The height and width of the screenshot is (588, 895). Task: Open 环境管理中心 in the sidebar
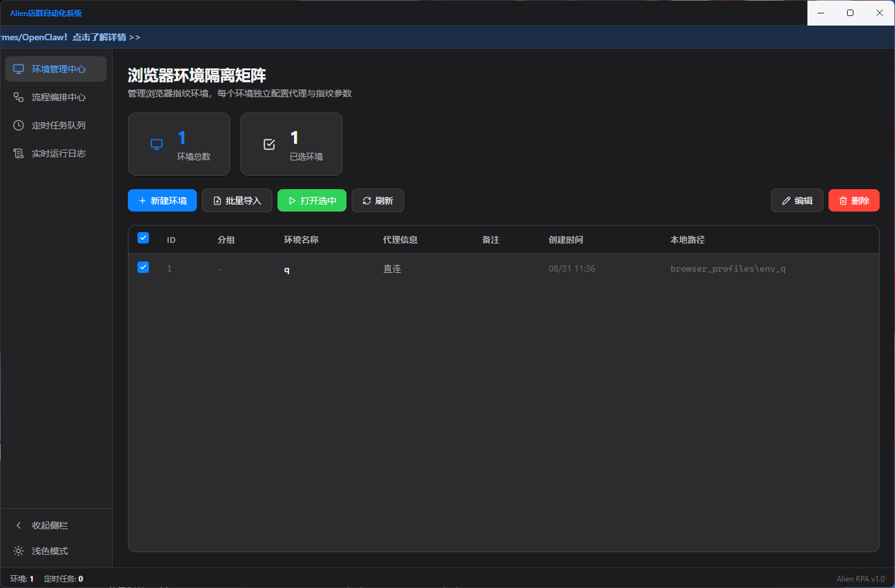pos(56,69)
